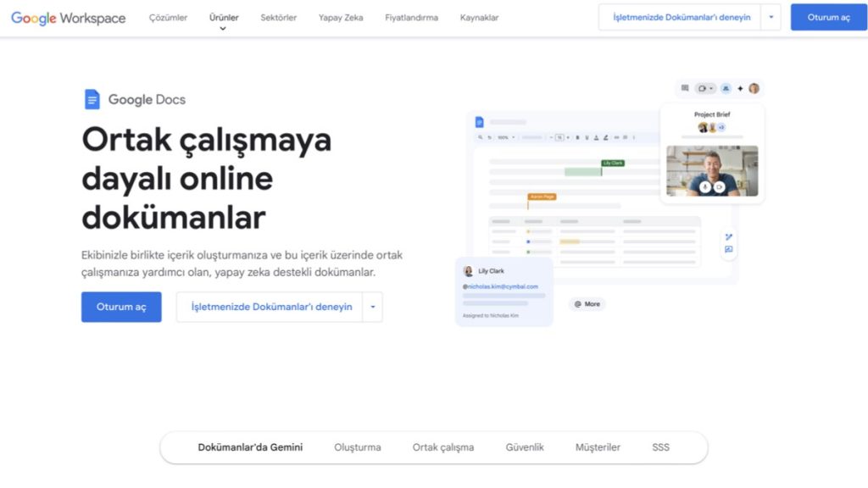Click the video call thumbnail in Project Brief
Screen dimensions: 868x488
coord(712,170)
